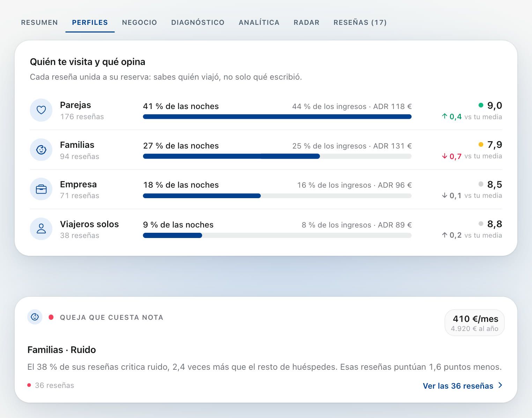Click the Parejas score 9,0
The height and width of the screenshot is (418, 532).
495,106
